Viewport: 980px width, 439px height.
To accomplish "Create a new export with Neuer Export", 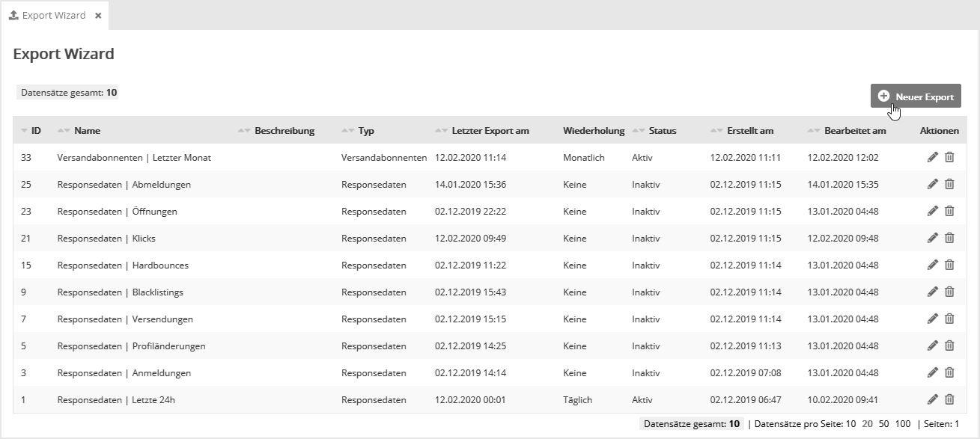I will tap(916, 96).
